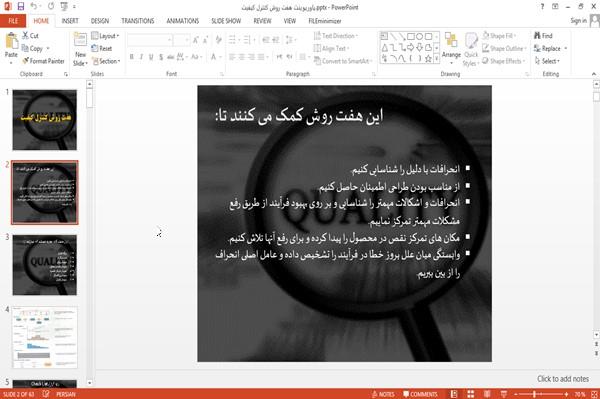Open PowerPoint Help question mark

point(542,7)
